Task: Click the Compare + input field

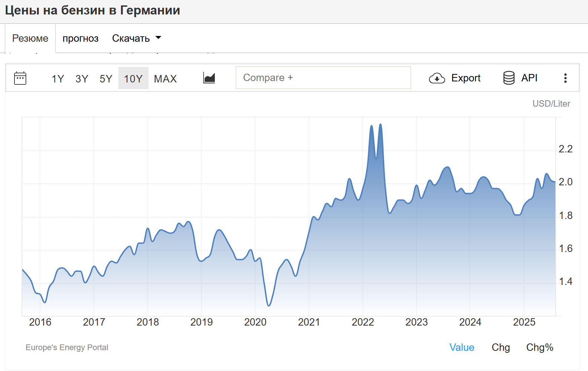Action: pos(323,78)
